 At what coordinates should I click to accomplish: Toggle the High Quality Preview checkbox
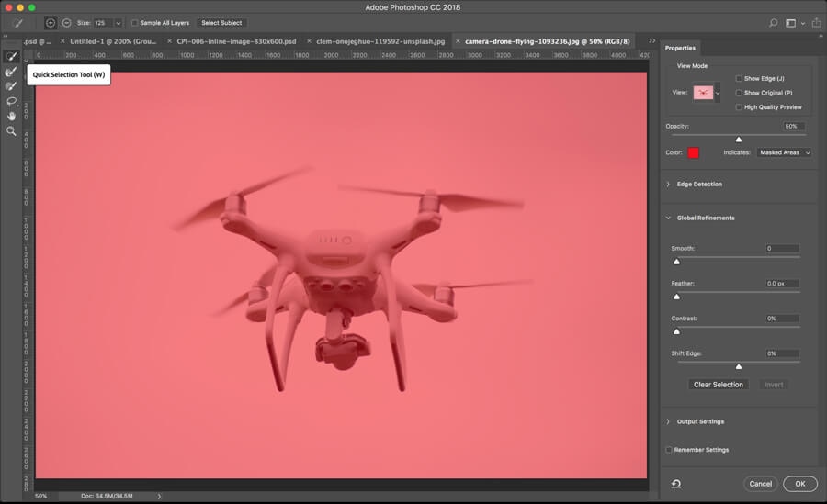pyautogui.click(x=740, y=107)
